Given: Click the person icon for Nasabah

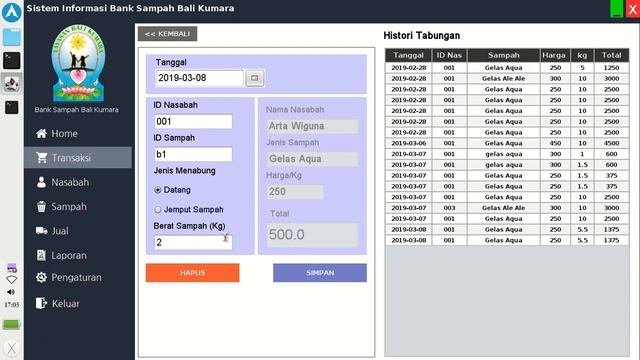Looking at the screenshot, I should tap(41, 182).
